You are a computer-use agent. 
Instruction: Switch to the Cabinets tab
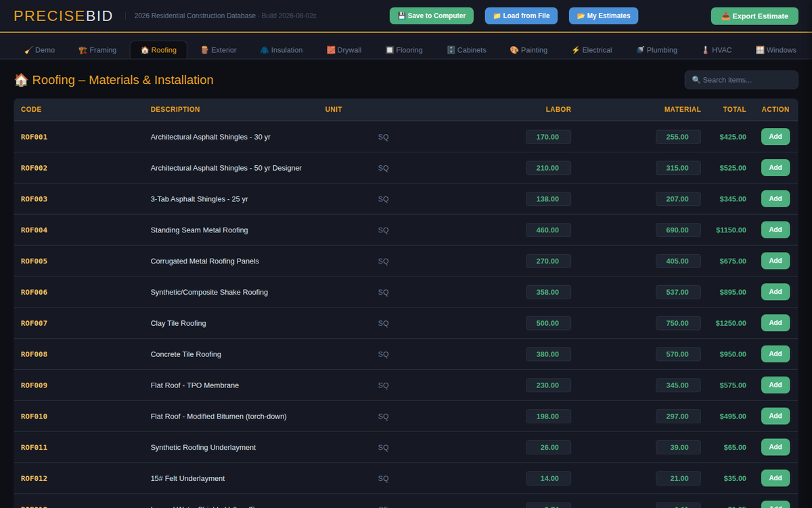pyautogui.click(x=466, y=50)
